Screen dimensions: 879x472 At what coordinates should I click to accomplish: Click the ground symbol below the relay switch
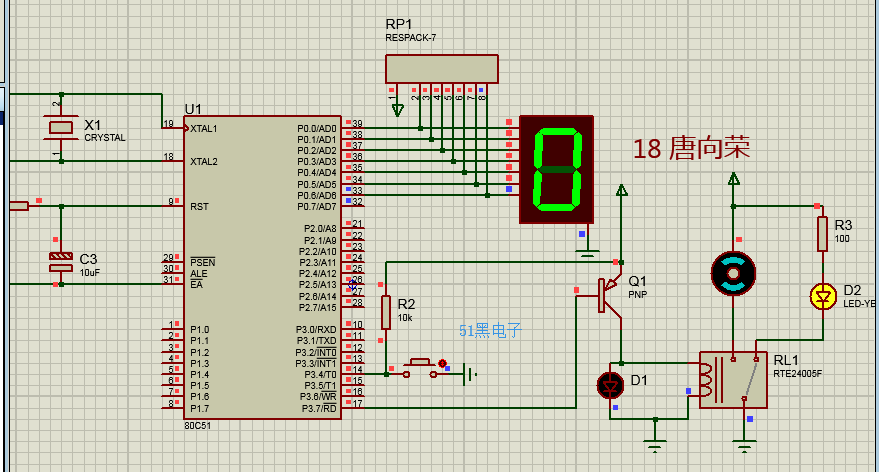pos(744,448)
